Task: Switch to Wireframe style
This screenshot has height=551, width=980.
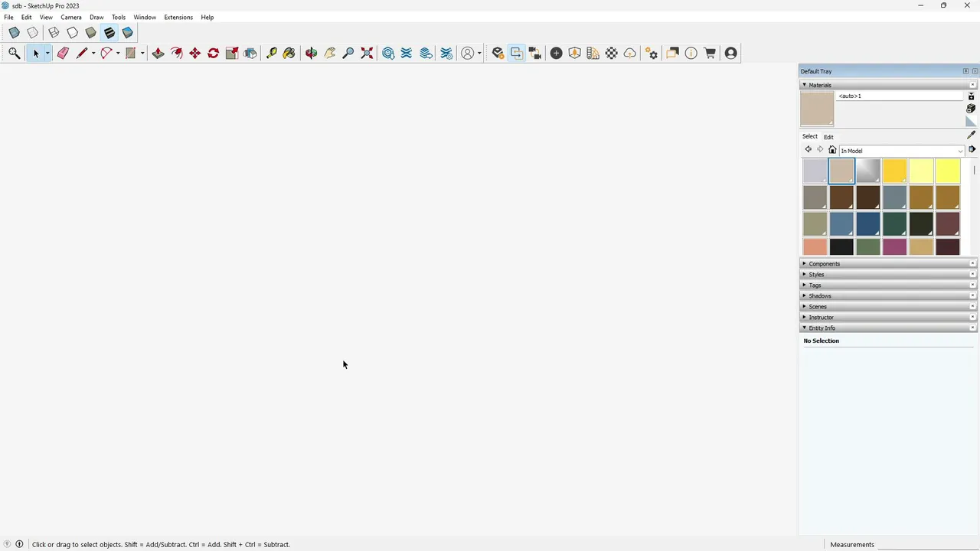Action: point(54,33)
